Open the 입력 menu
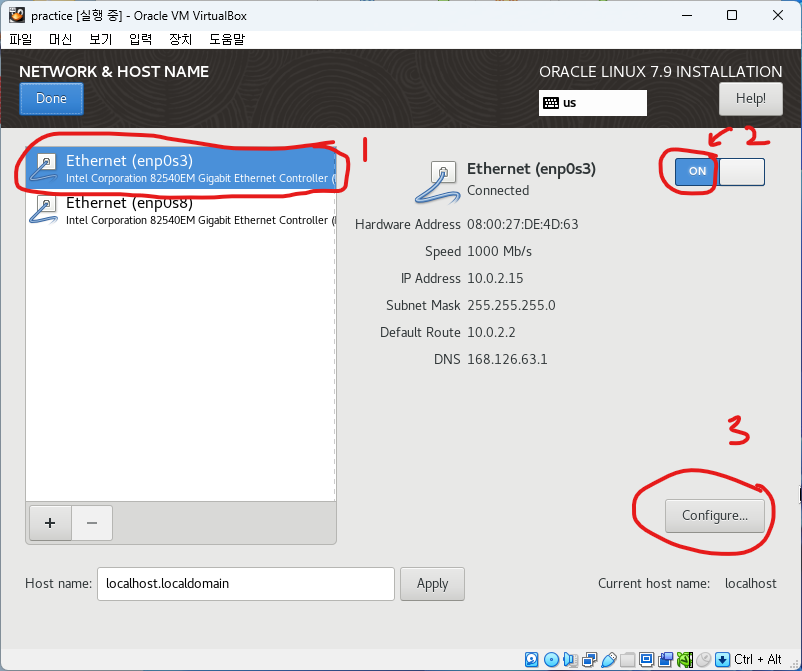802x671 pixels. [140, 39]
